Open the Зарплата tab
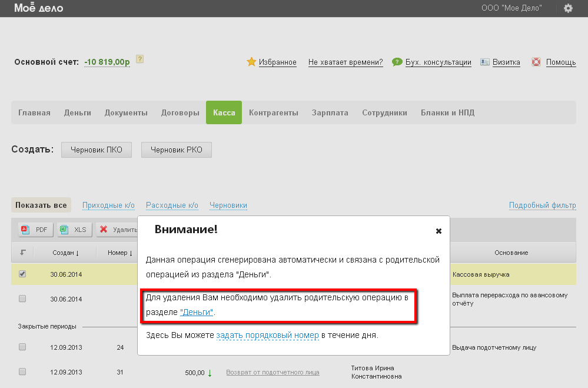 [330, 112]
